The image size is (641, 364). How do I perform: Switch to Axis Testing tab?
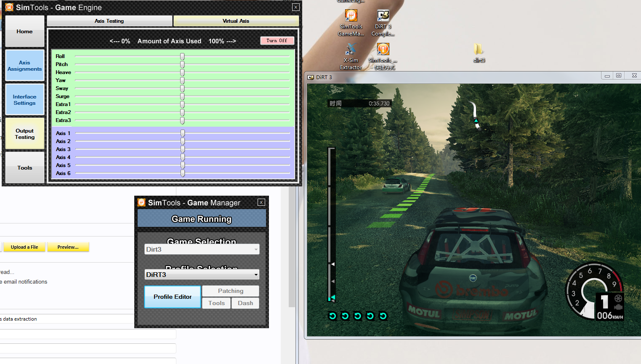(109, 21)
